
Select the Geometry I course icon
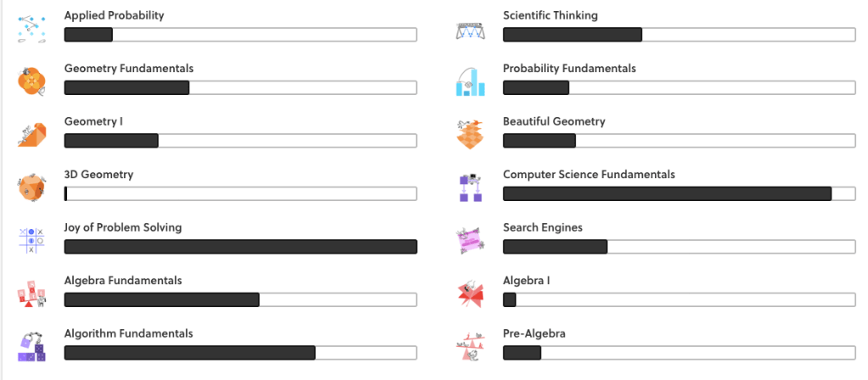[x=31, y=134]
